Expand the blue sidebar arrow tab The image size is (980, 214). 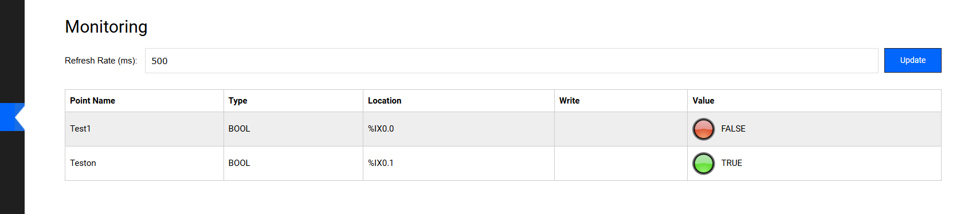coord(12,117)
